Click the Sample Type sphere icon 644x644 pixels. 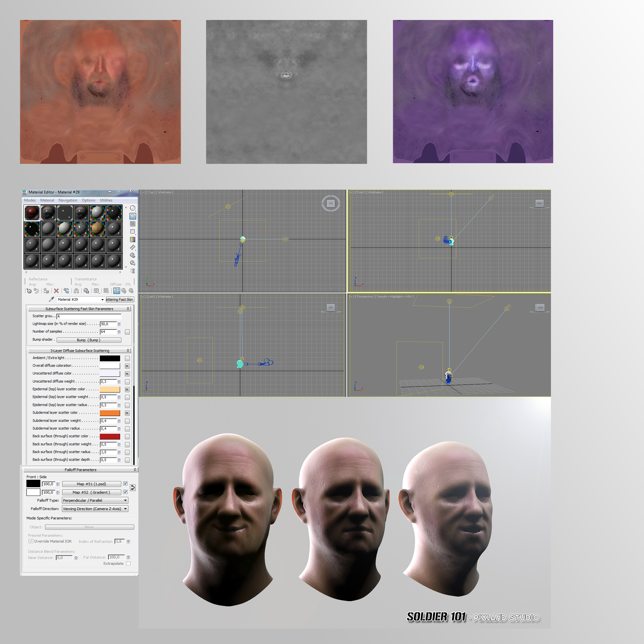click(x=133, y=208)
